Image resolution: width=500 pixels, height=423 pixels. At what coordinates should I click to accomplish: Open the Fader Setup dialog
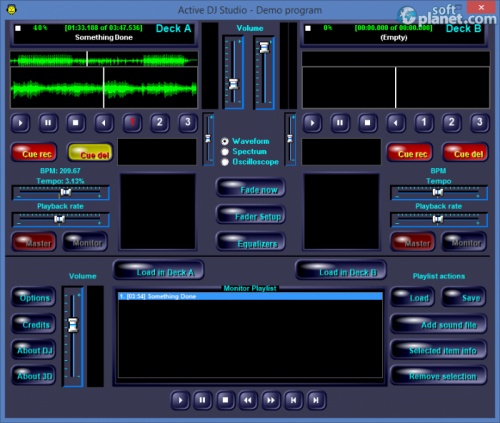(251, 214)
